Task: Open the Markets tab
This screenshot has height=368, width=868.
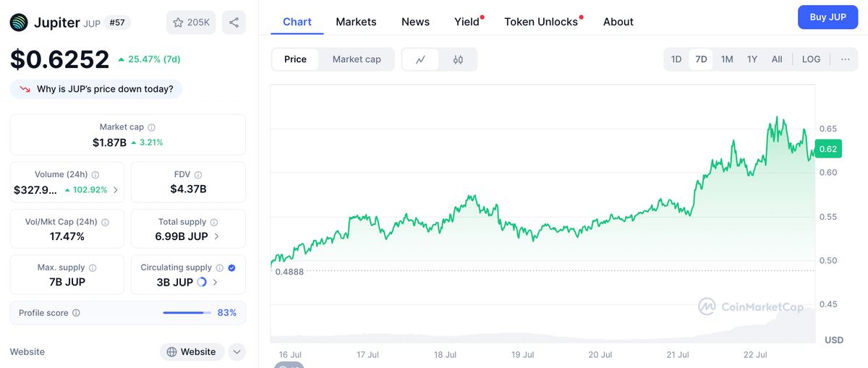Action: pos(356,22)
